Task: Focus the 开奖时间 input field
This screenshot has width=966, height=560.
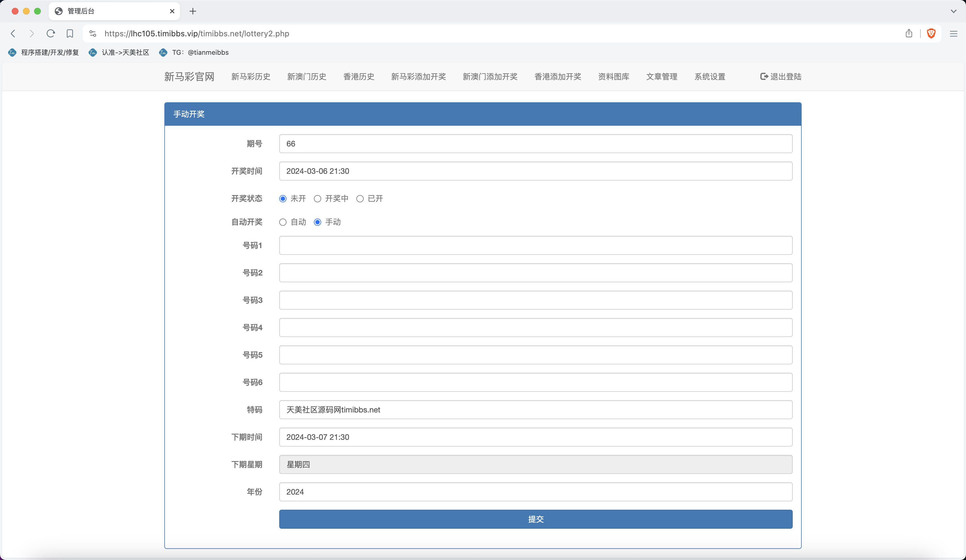Action: pos(536,171)
